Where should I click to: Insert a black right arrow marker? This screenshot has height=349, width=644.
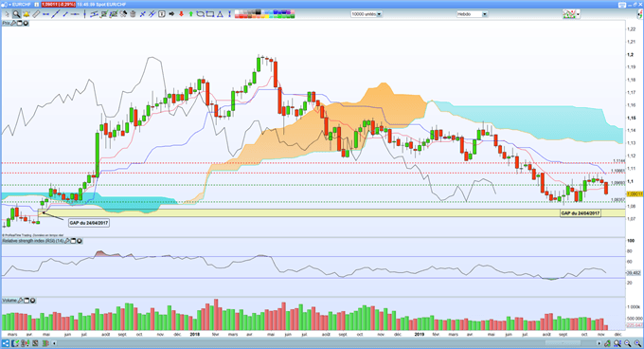tap(171, 14)
